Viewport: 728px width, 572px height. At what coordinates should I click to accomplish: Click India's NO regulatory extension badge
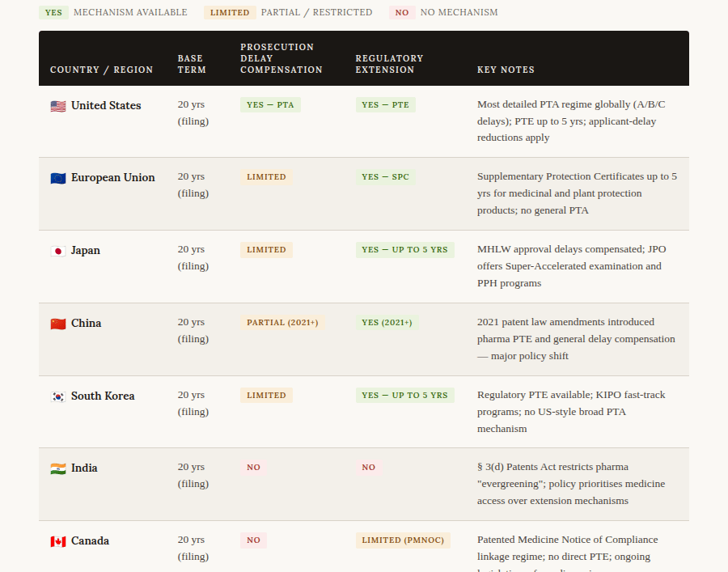pyautogui.click(x=368, y=468)
